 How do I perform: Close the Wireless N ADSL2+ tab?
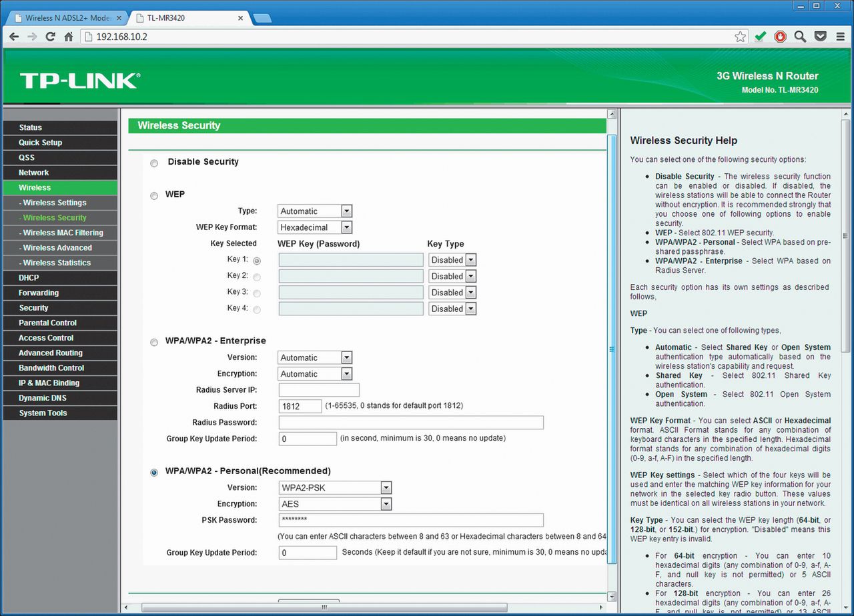(x=119, y=18)
